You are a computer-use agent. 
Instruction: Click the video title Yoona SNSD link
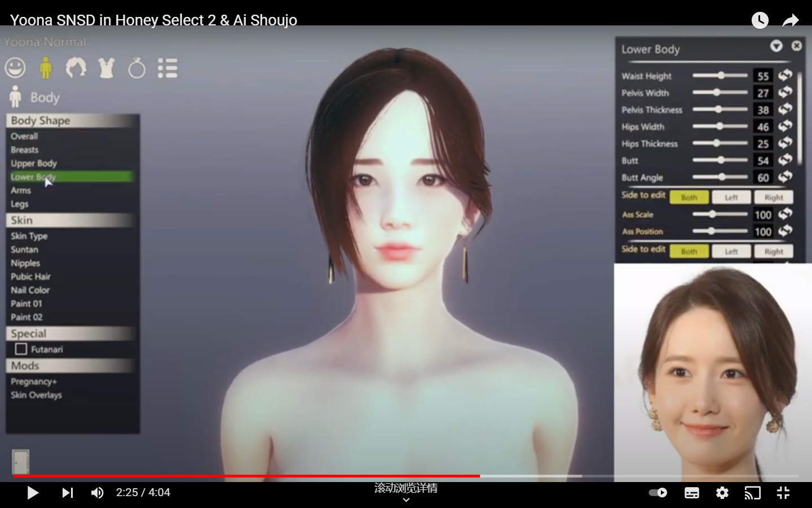pyautogui.click(x=153, y=20)
